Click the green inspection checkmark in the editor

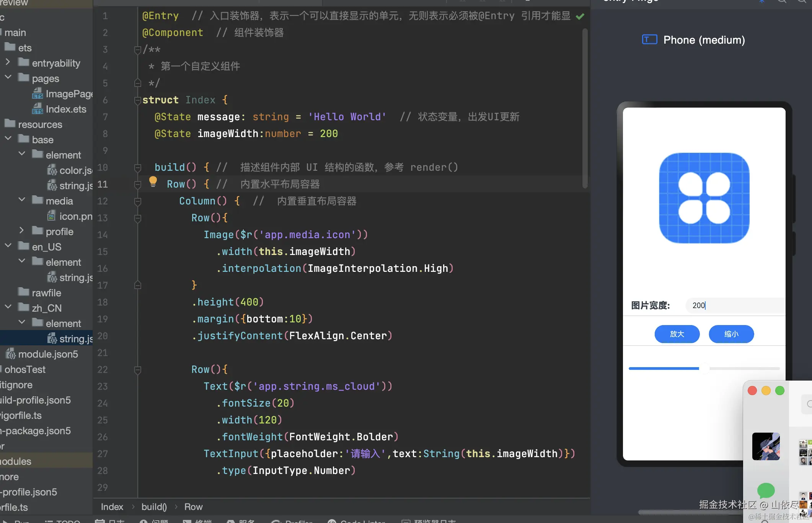click(580, 16)
